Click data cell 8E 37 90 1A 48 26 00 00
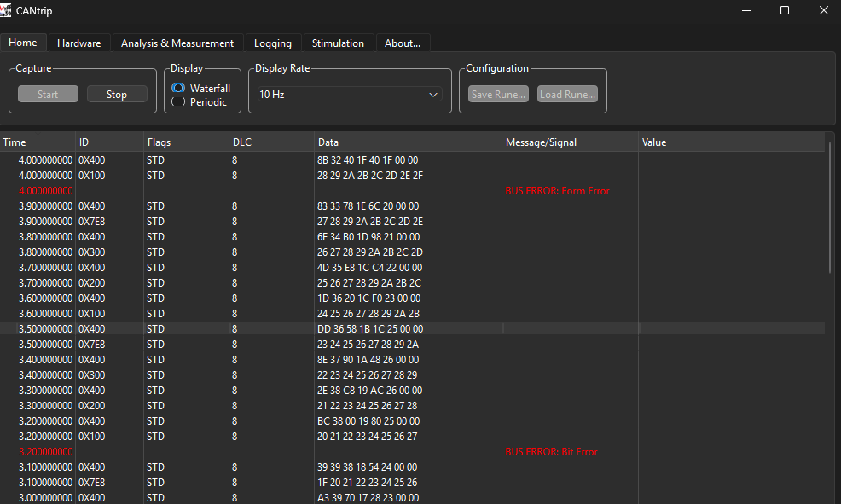This screenshot has width=841, height=504. (368, 360)
